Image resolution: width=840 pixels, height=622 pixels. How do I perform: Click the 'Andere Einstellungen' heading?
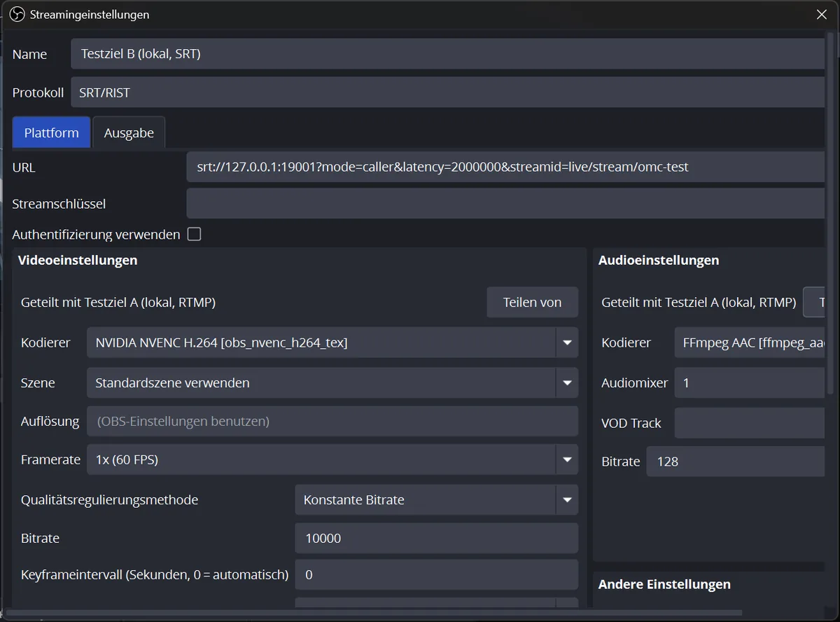(664, 584)
